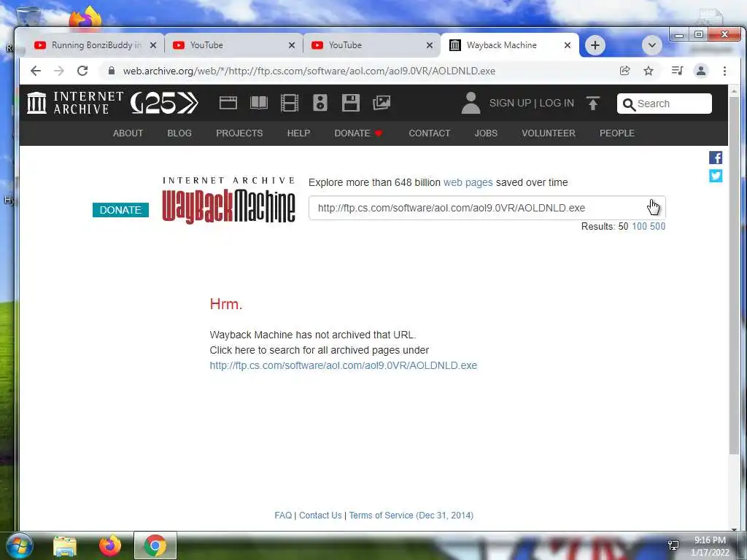
Task: Open the PEOPLE menu item
Action: click(617, 133)
